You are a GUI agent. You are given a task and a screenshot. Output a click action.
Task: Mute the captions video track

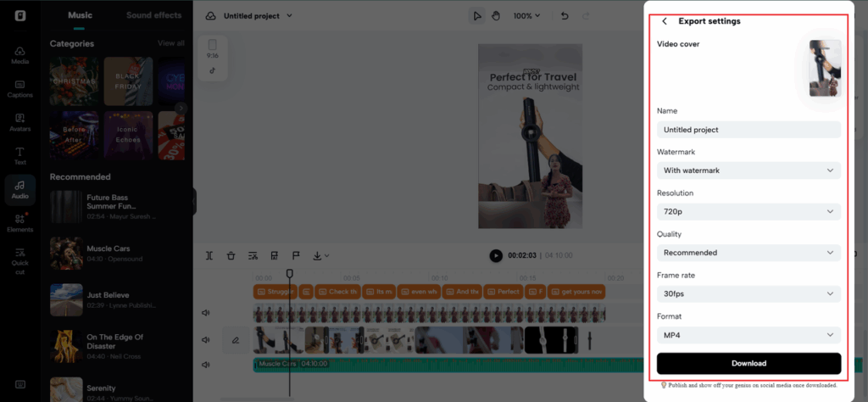[x=206, y=313]
